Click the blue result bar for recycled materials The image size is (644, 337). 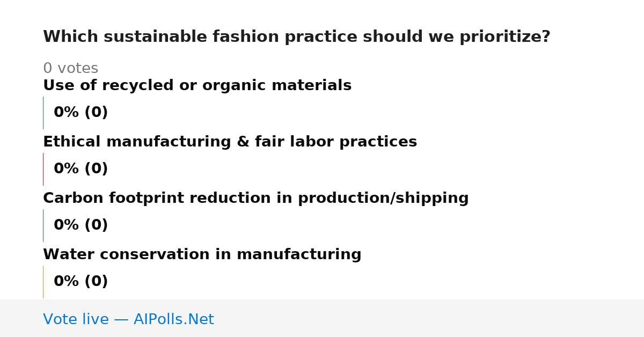[x=43, y=113]
